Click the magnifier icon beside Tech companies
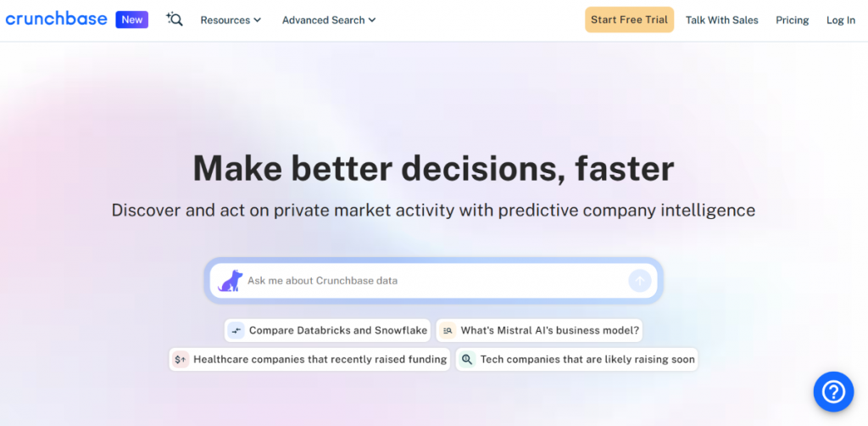Screen dimensions: 868x426 [x=466, y=360]
